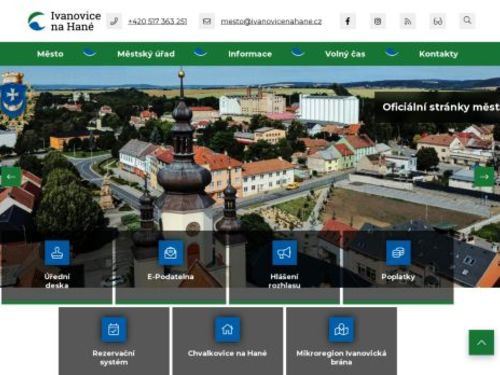Click the Oficiální stránky města banner text
The width and height of the screenshot is (500, 375).
coord(441,107)
